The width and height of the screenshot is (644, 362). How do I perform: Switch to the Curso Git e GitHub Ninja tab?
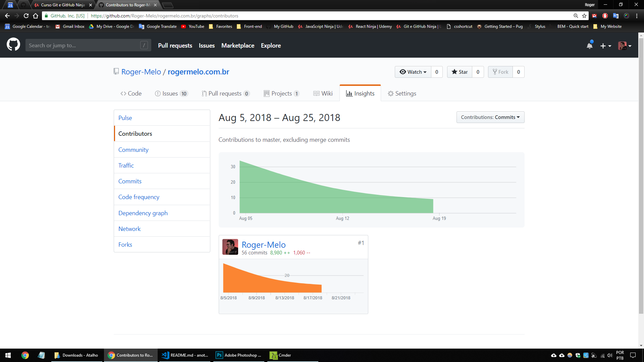62,5
